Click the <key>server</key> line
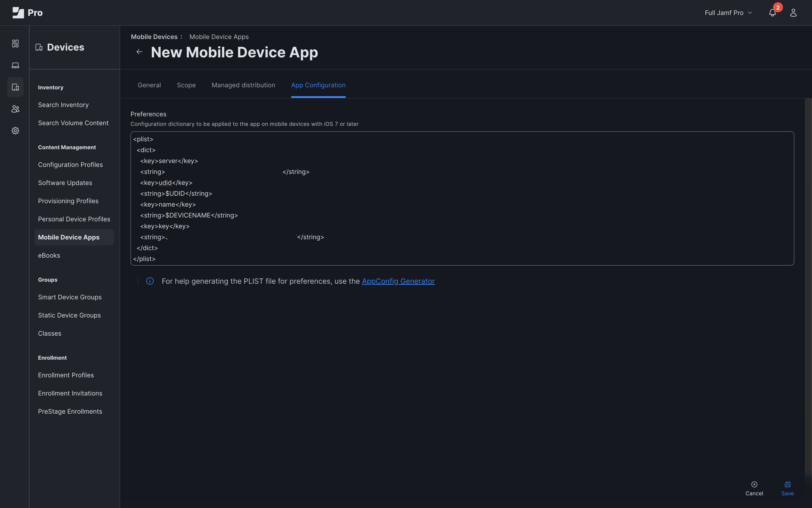812x508 pixels. (x=169, y=161)
